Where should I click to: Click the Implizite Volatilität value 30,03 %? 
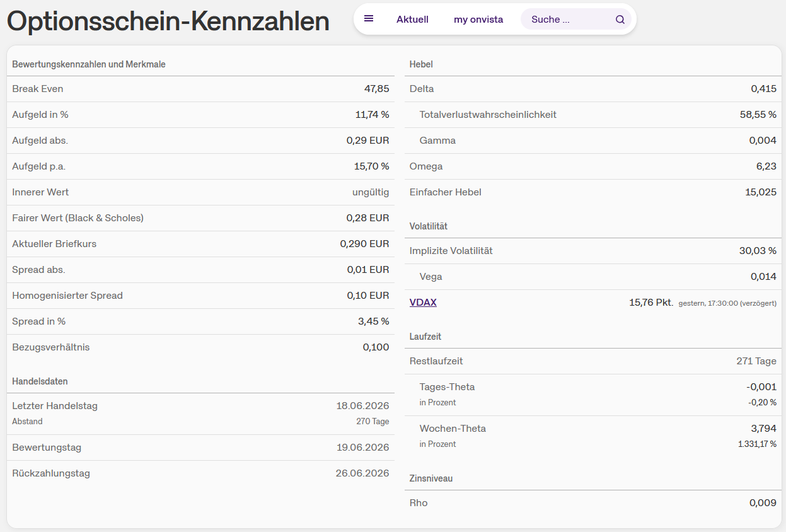pos(758,251)
